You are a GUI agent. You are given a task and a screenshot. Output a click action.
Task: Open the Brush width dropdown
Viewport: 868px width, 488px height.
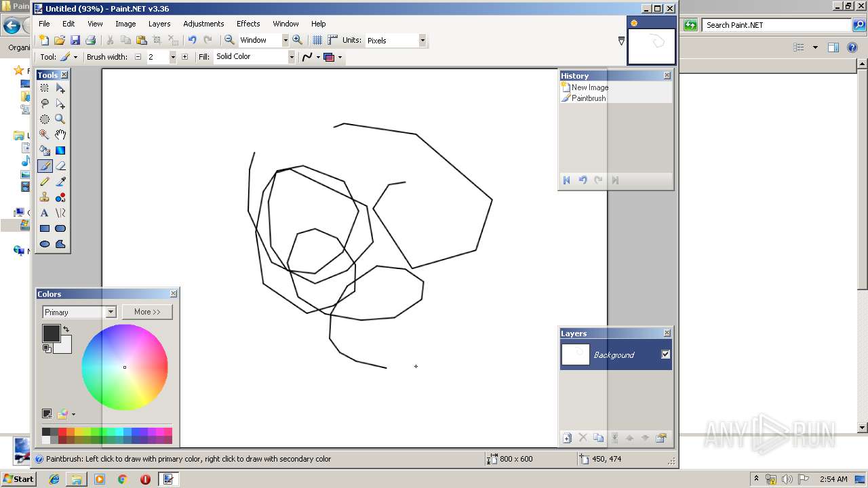tap(172, 57)
